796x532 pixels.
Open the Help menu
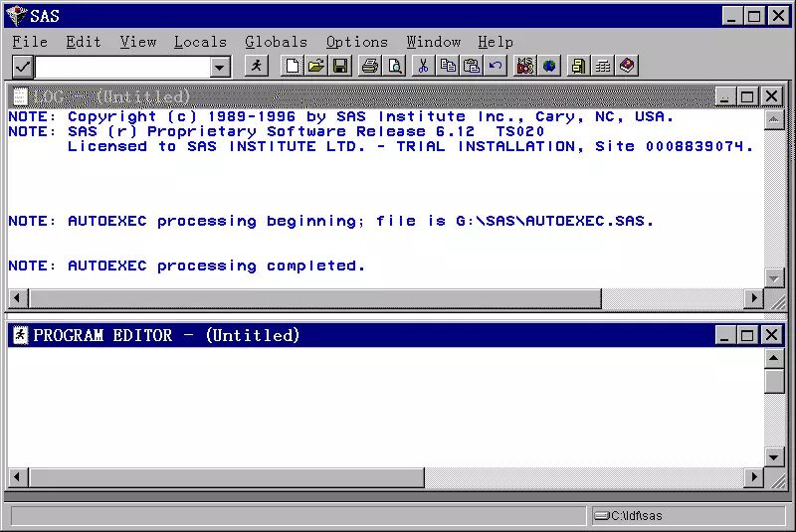496,42
